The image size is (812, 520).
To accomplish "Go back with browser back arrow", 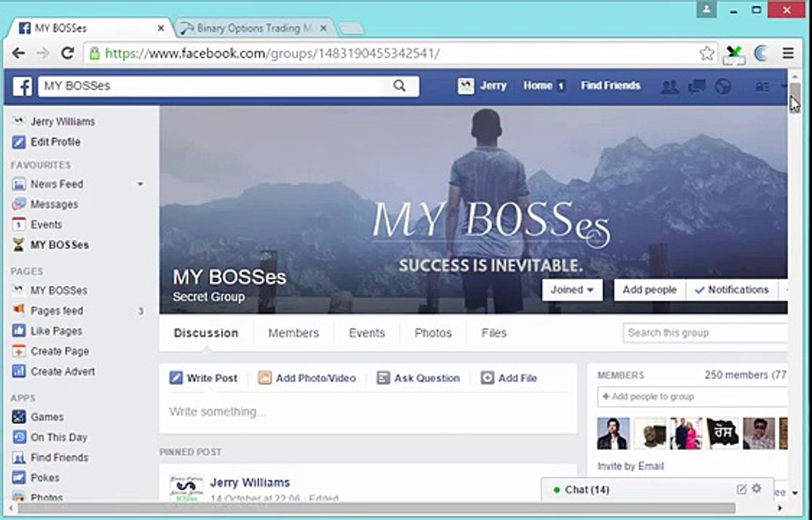I will 19,53.
